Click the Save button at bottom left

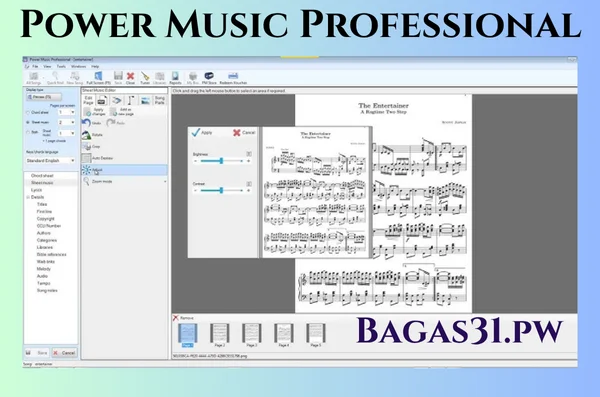tap(37, 353)
